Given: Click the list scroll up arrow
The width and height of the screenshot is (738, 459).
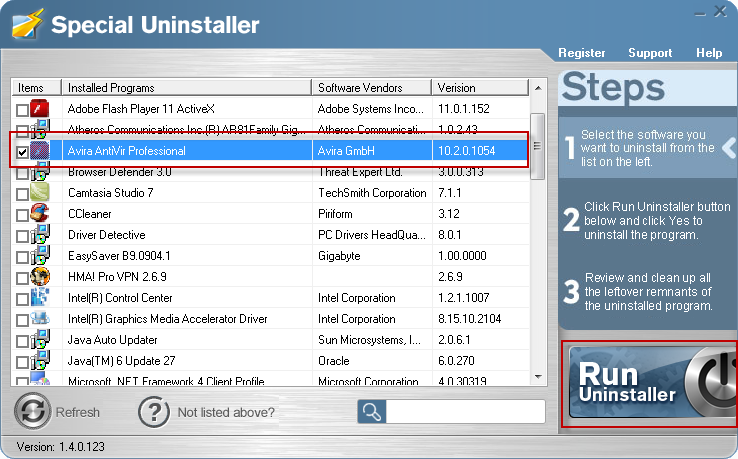Looking at the screenshot, I should 538,88.
